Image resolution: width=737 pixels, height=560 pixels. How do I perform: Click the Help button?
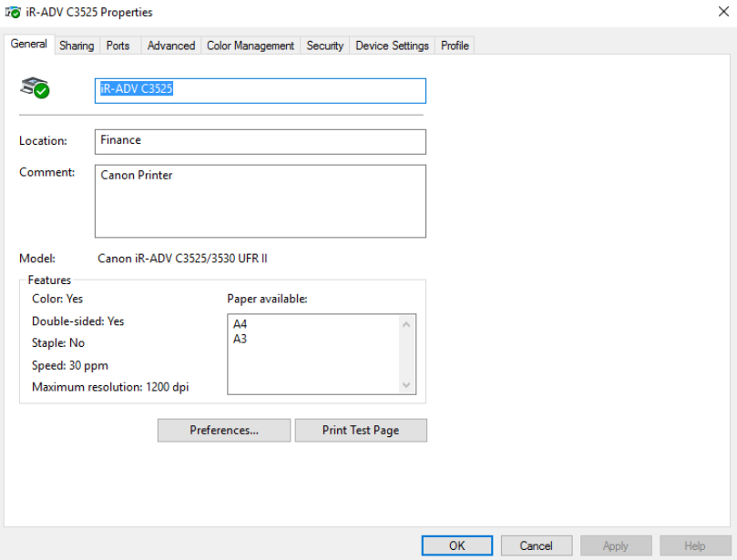click(695, 545)
